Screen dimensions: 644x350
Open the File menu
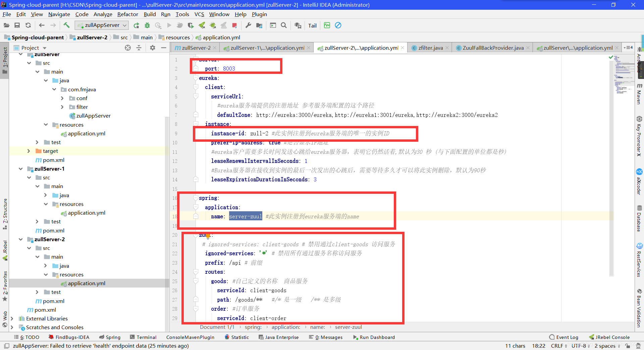click(x=7, y=14)
